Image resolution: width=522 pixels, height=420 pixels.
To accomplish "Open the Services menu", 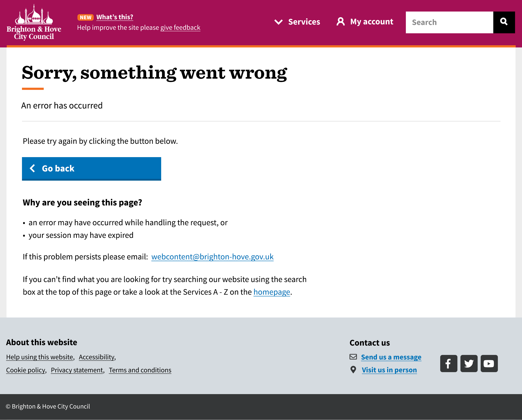I will click(304, 22).
